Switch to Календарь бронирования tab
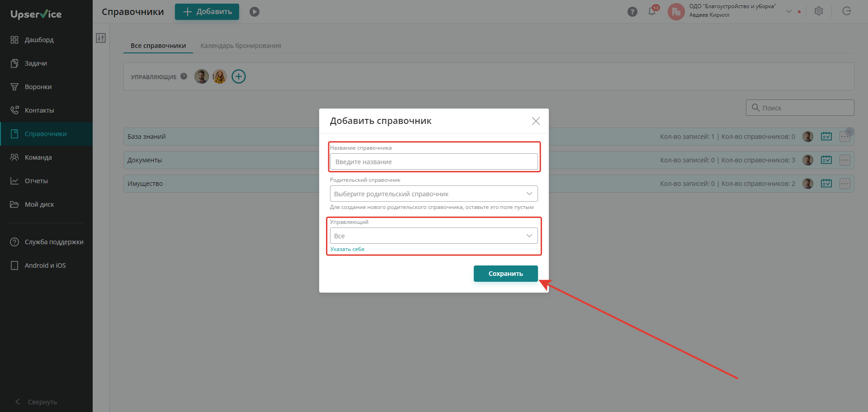868x412 pixels. click(x=241, y=46)
